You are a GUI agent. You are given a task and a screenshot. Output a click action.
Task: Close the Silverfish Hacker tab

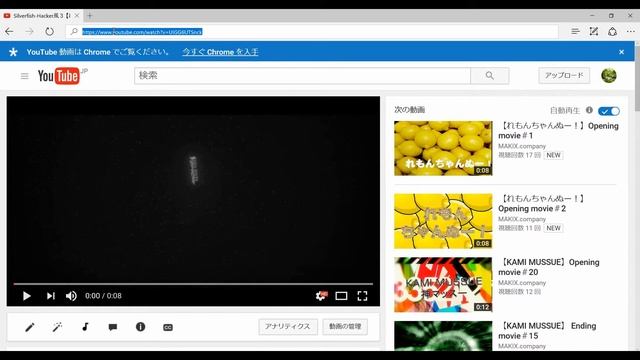[x=77, y=16]
